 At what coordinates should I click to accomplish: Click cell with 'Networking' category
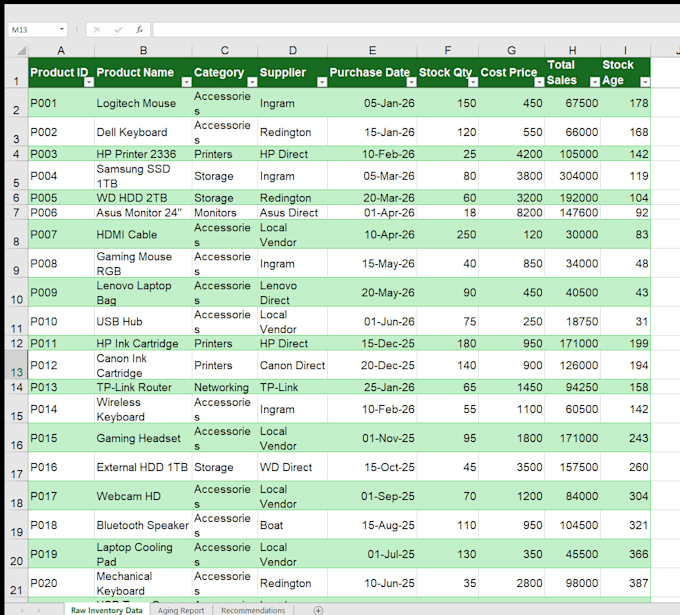point(225,387)
